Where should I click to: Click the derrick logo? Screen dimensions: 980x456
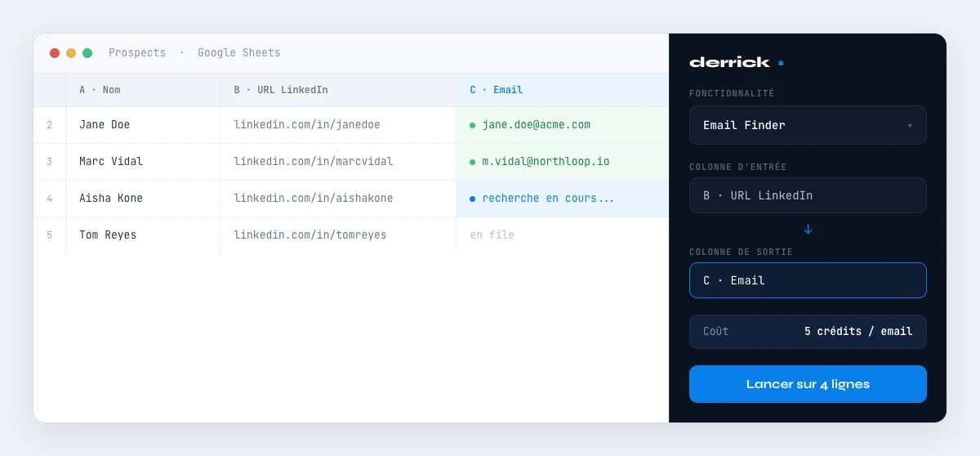click(737, 62)
